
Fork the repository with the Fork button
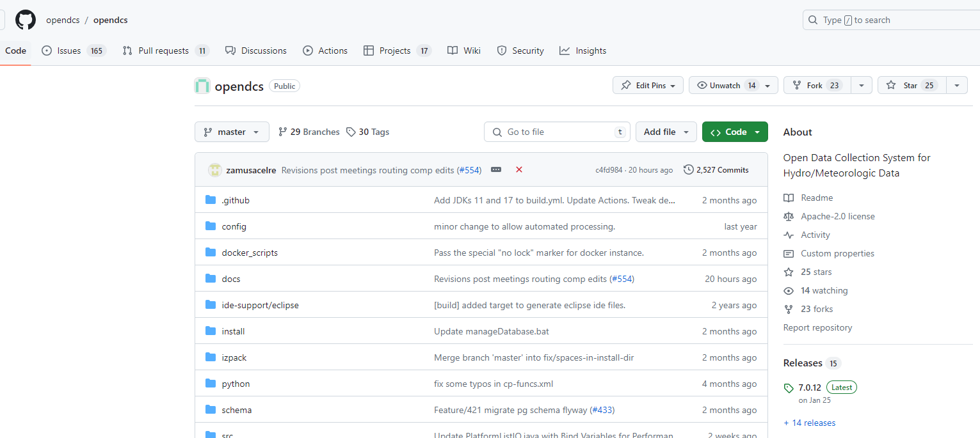pos(817,86)
